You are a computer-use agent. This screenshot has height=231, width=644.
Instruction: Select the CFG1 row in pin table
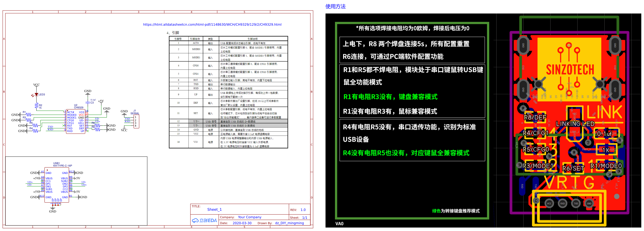point(228,74)
